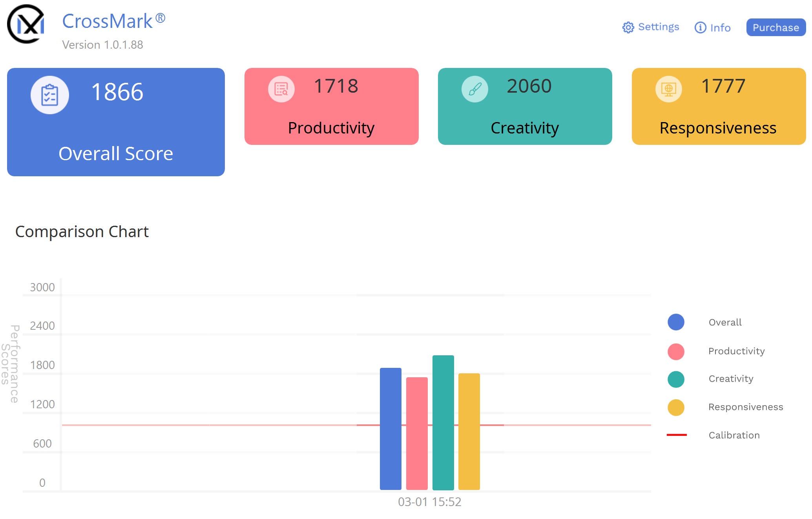Select the Creativity 2060 score card
Image resolution: width=812 pixels, height=519 pixels.
pos(525,106)
